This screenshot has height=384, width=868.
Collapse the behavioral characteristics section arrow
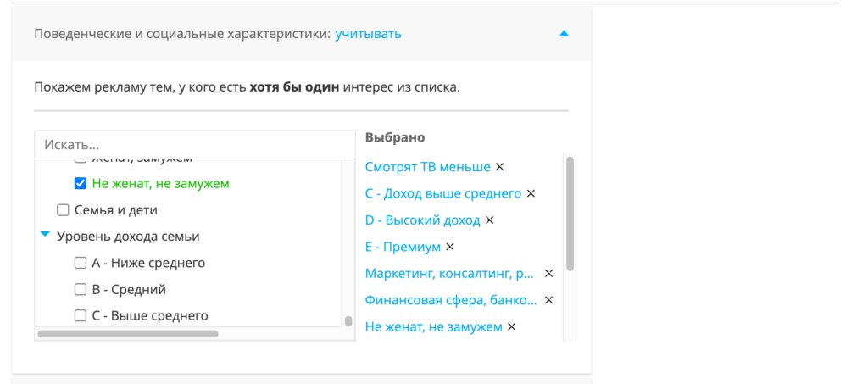[564, 33]
